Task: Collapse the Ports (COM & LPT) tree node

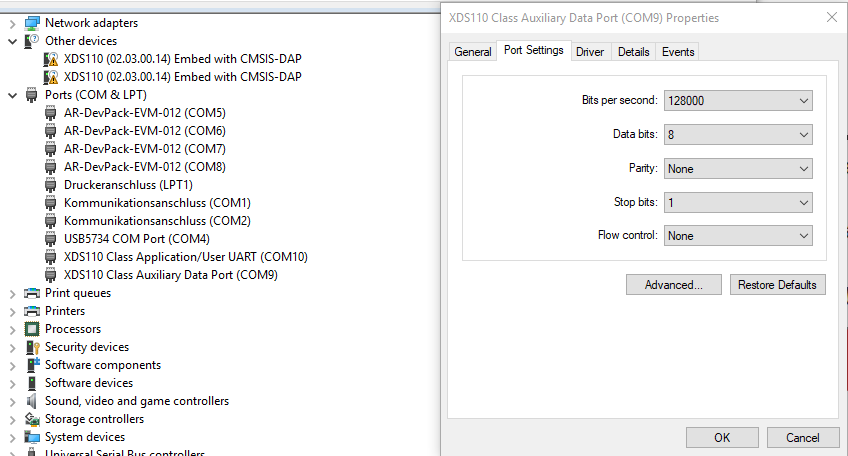Action: [12, 95]
